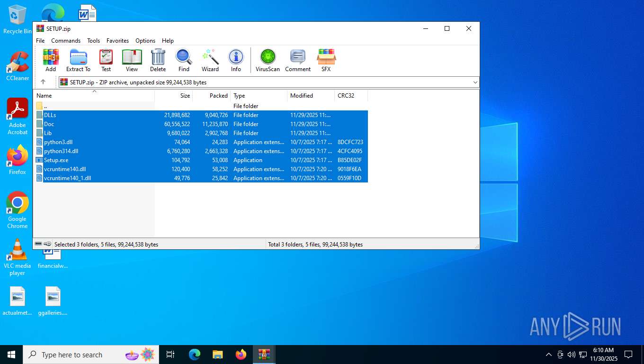Sort by the Name column header
Image resolution: width=644 pixels, height=364 pixels.
94,96
